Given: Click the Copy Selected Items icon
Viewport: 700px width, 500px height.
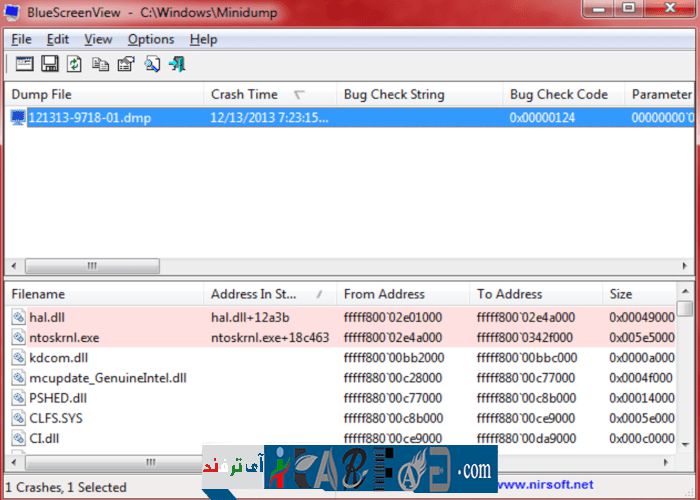Looking at the screenshot, I should 100,64.
